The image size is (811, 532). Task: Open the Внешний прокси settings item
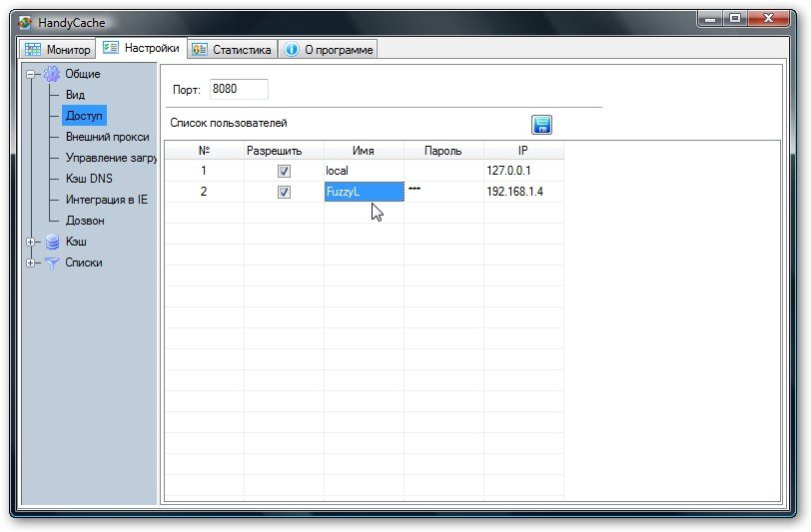click(108, 137)
